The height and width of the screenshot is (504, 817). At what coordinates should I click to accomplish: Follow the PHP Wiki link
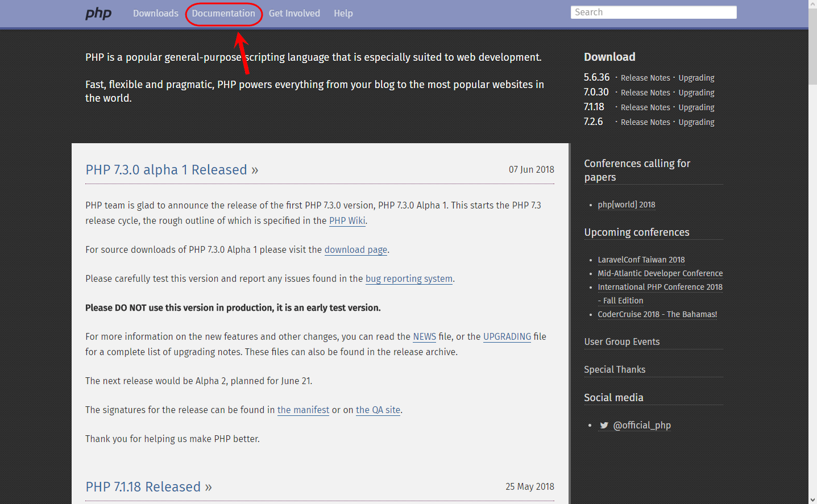[347, 220]
